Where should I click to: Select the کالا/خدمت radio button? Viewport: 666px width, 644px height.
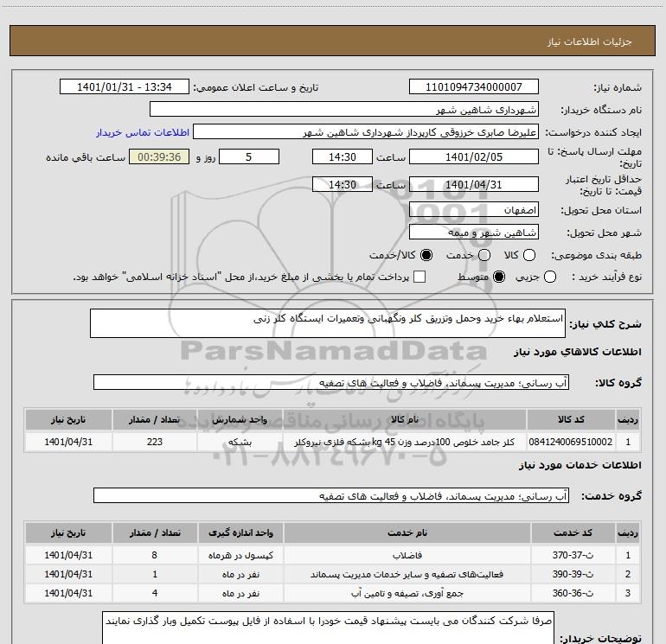point(426,255)
